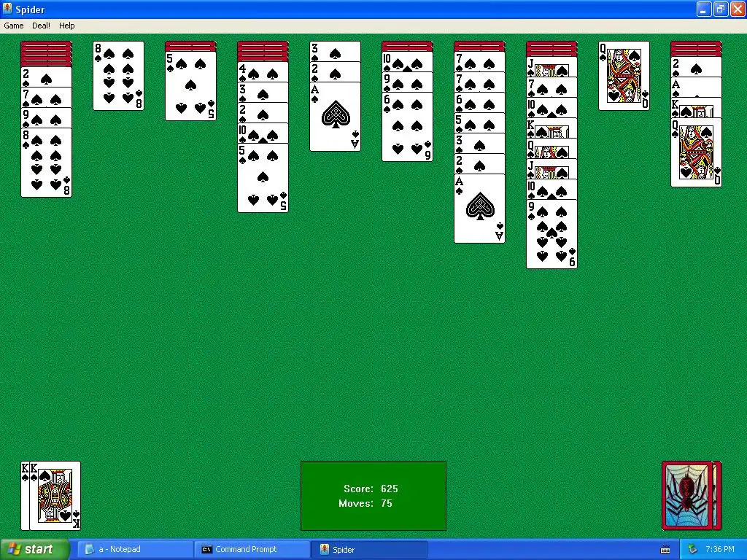Click the Spider taskbar button
747x560 pixels.
369,549
